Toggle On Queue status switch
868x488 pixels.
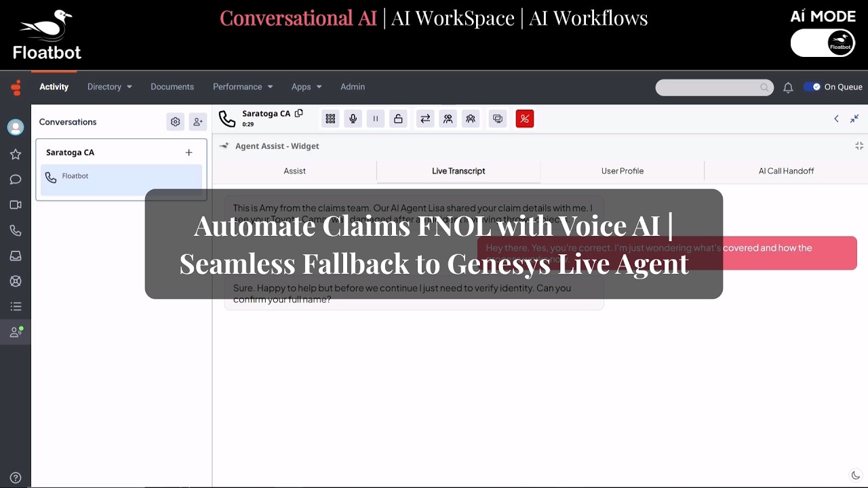[812, 87]
